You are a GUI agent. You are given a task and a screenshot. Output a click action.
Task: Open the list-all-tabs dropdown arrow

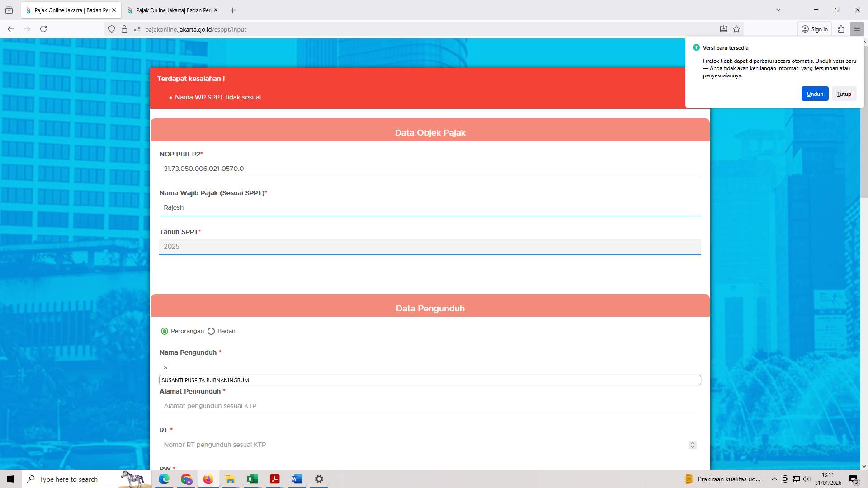(x=778, y=9)
